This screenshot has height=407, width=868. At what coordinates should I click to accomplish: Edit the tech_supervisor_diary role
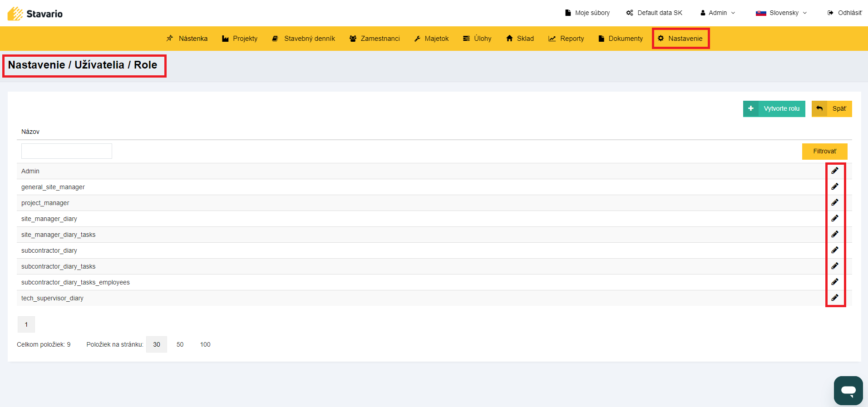835,298
